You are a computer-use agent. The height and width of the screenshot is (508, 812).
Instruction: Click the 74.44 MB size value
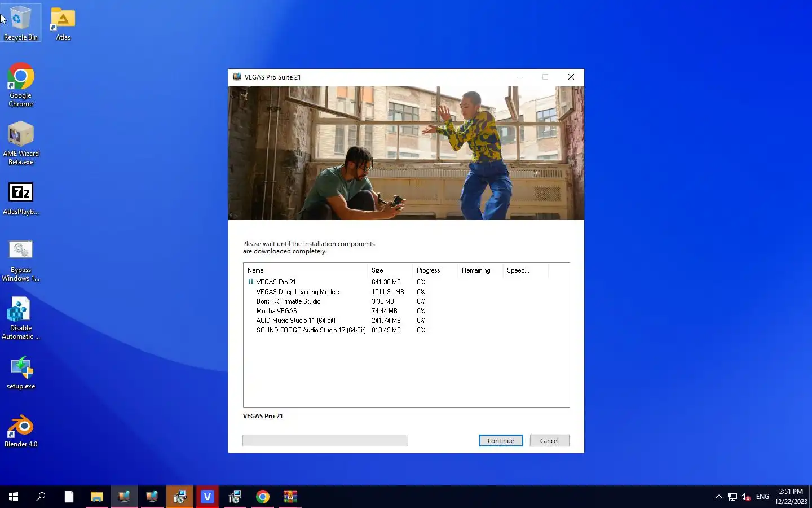[x=385, y=311]
